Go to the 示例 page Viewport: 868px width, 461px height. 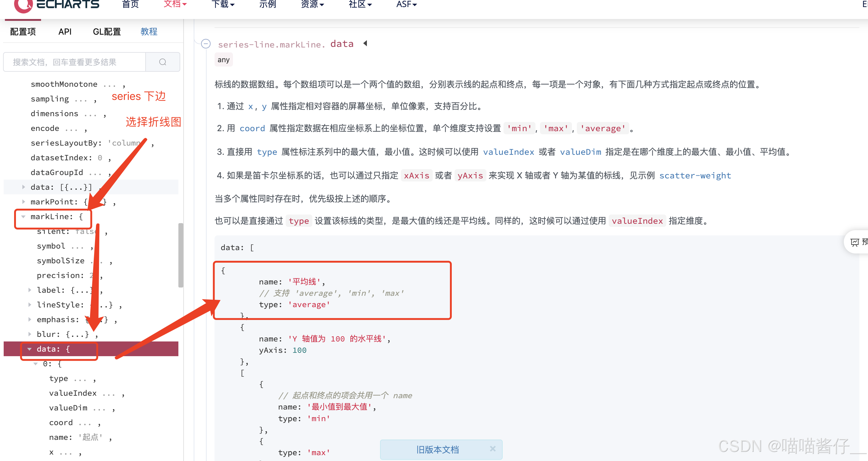tap(268, 4)
